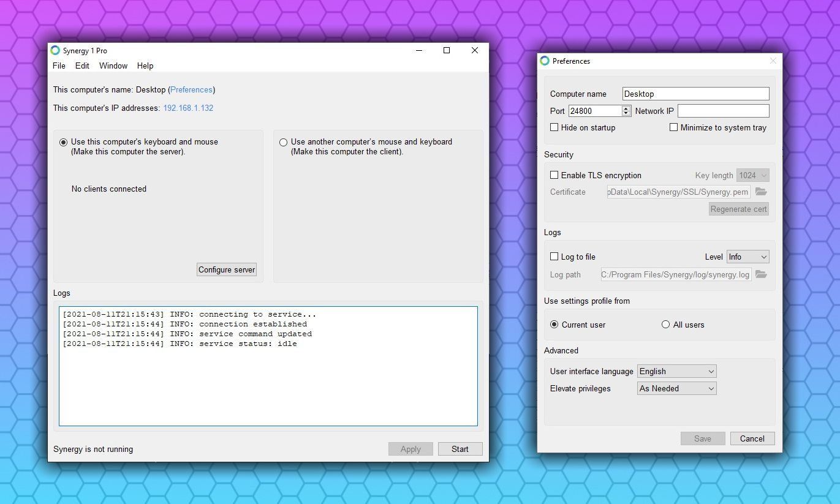Click the Start button
The width and height of the screenshot is (840, 504).
coord(460,449)
